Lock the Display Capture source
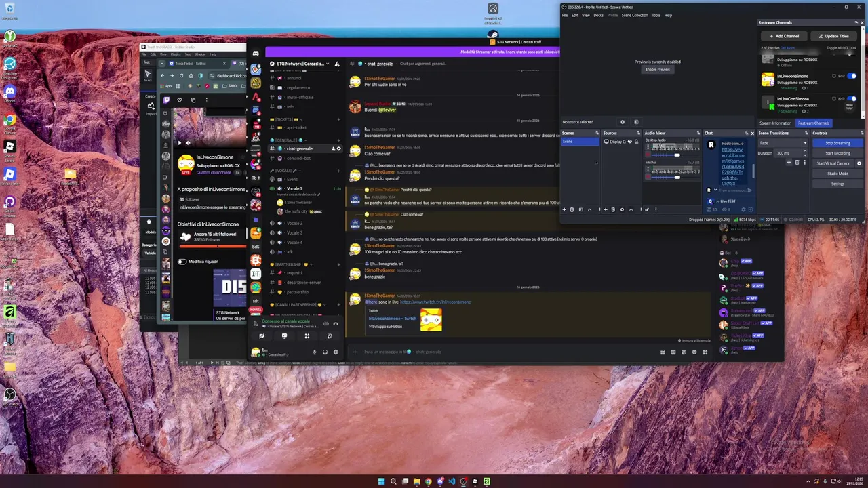868x488 pixels. tap(637, 142)
